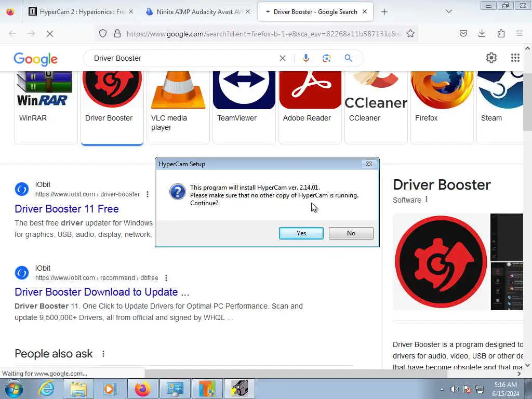Click No in HyperCam Setup dialog
This screenshot has height=399, width=532.
pyautogui.click(x=351, y=233)
